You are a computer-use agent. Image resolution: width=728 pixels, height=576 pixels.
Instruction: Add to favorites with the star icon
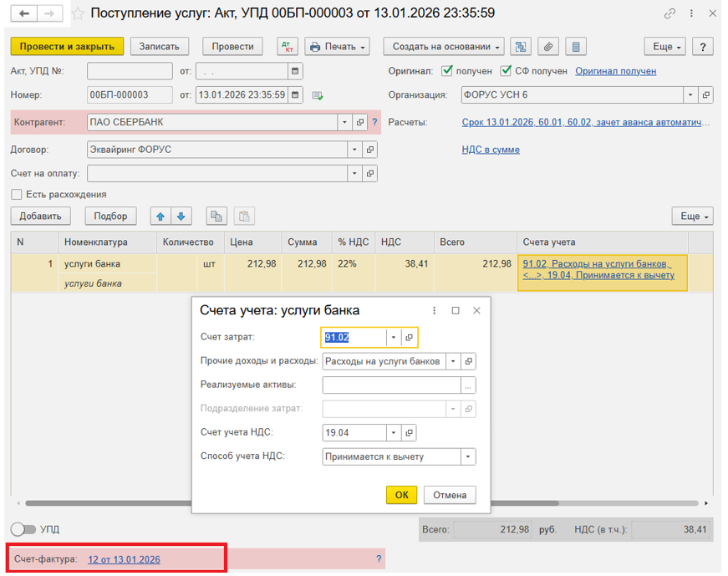click(78, 14)
